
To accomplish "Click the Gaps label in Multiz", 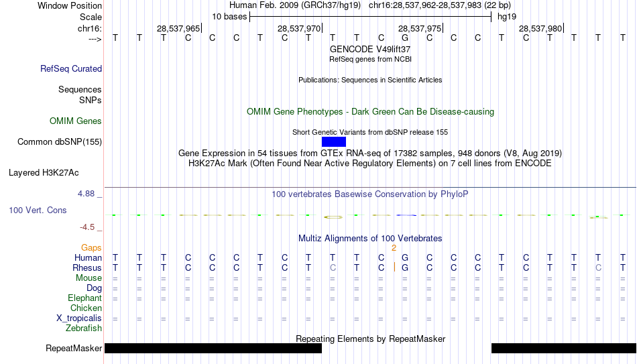I will click(x=91, y=247).
